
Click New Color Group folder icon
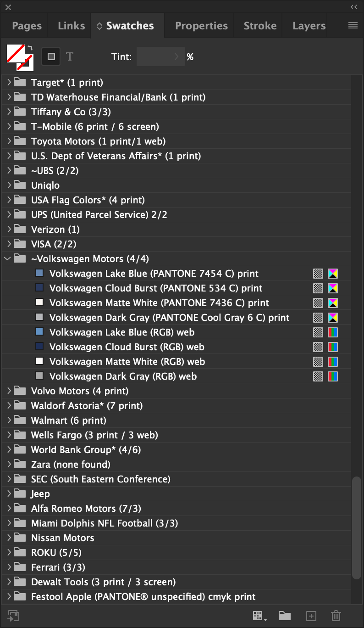(285, 616)
